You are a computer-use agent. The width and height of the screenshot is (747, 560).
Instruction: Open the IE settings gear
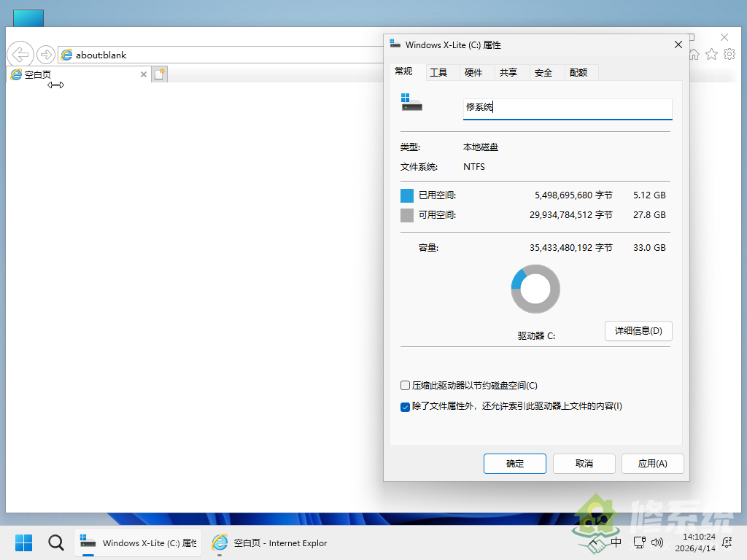729,54
